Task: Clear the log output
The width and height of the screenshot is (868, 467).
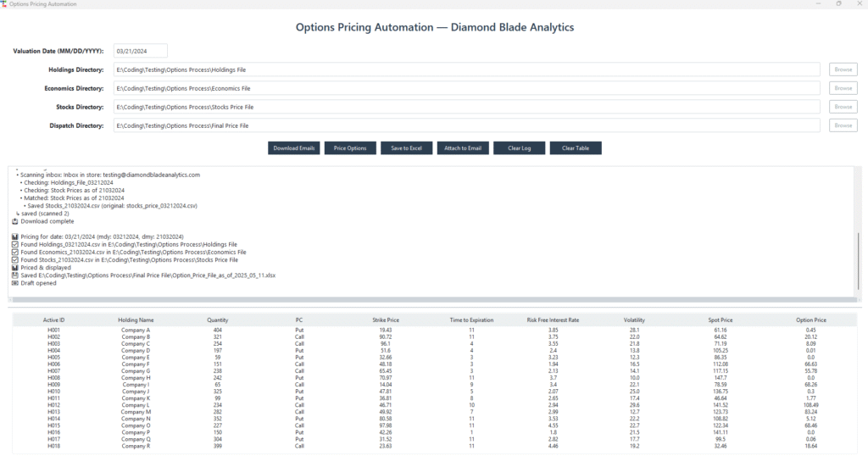Action: pyautogui.click(x=520, y=148)
